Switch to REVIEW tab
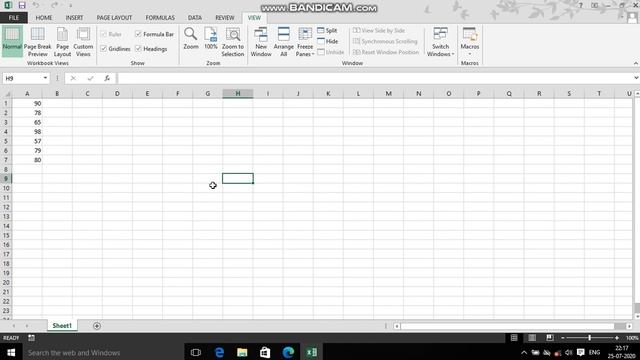 (x=225, y=18)
